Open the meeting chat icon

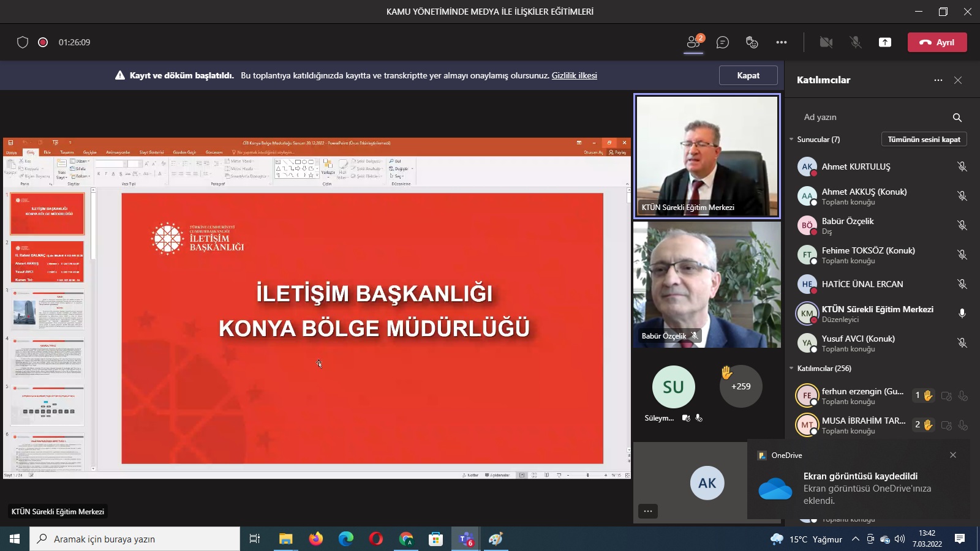(x=723, y=42)
